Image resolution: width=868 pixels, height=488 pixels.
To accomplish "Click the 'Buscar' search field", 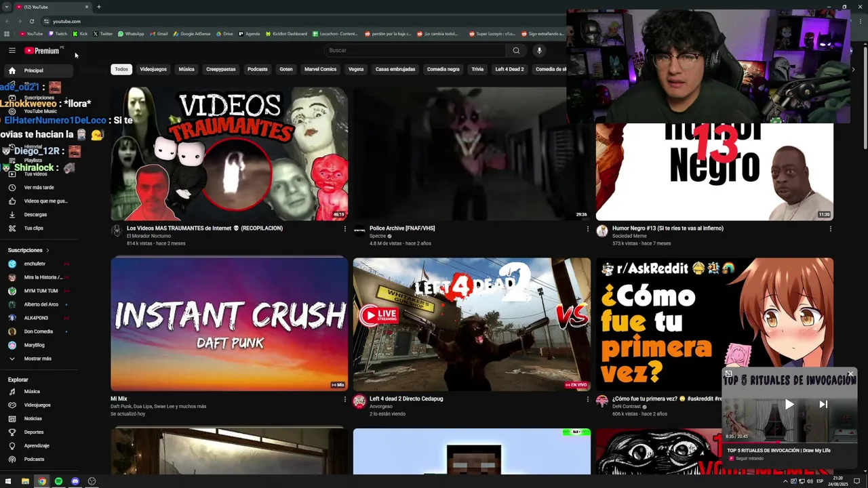I will [x=415, y=50].
